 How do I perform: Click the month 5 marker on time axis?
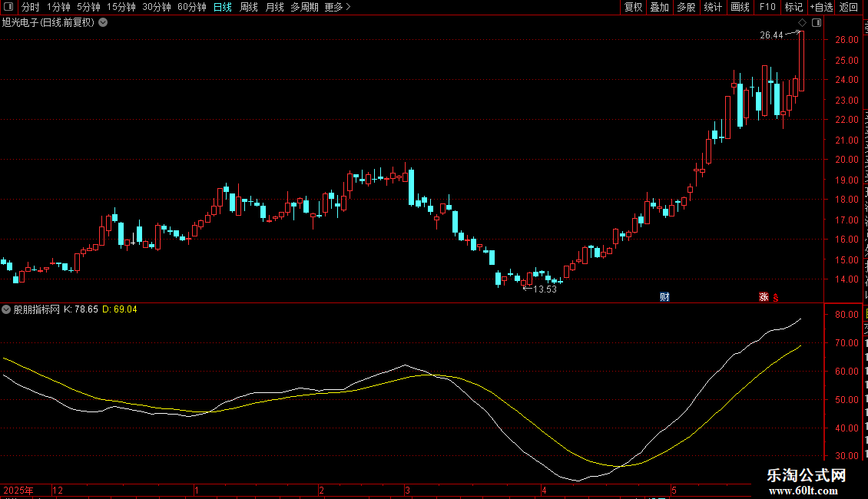(x=674, y=490)
